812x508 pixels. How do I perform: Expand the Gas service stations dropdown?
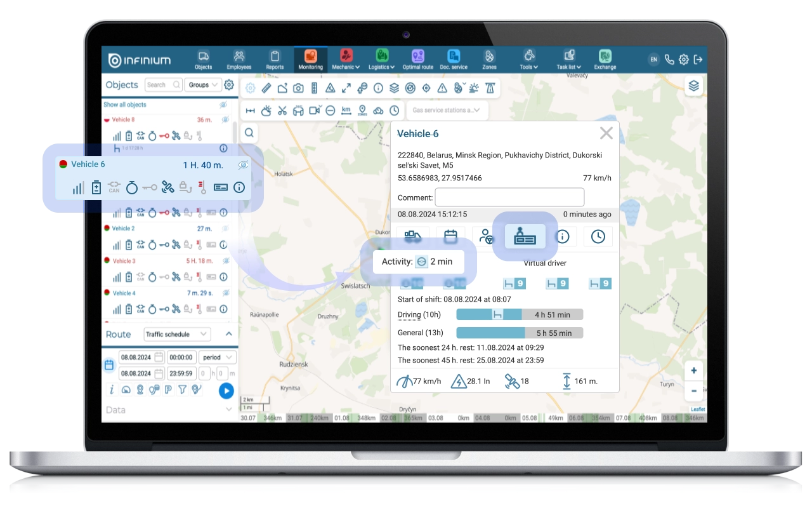(447, 110)
